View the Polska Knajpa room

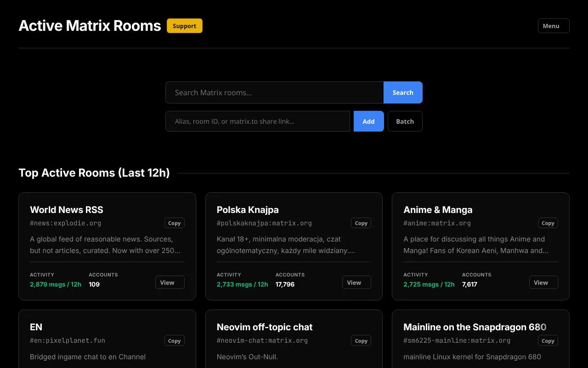[356, 282]
